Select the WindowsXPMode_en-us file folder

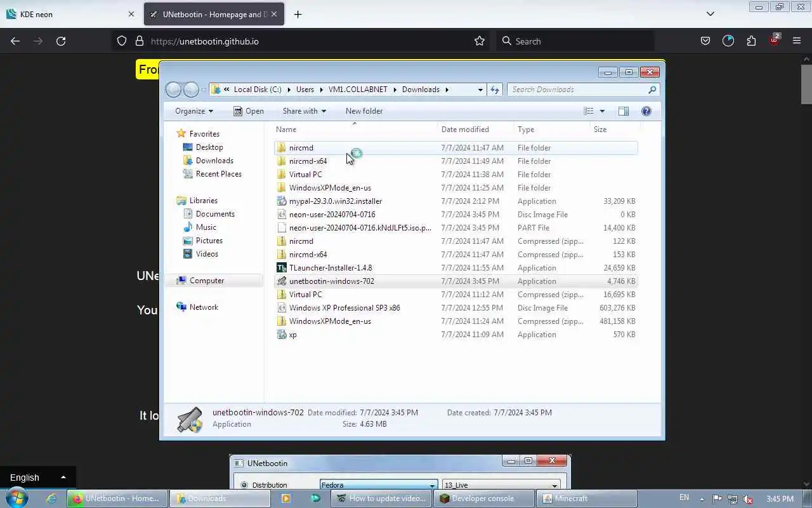[x=455, y=188]
